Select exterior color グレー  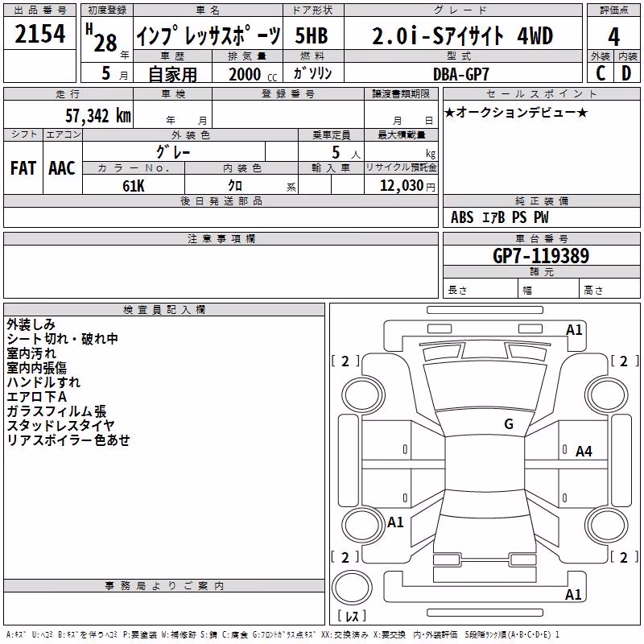click(x=173, y=152)
